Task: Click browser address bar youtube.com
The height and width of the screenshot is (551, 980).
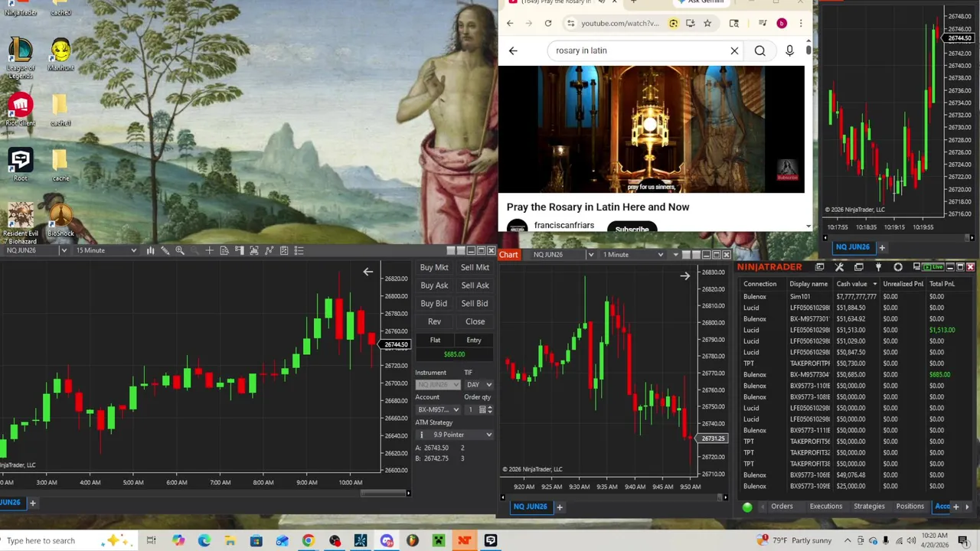Action: tap(619, 24)
